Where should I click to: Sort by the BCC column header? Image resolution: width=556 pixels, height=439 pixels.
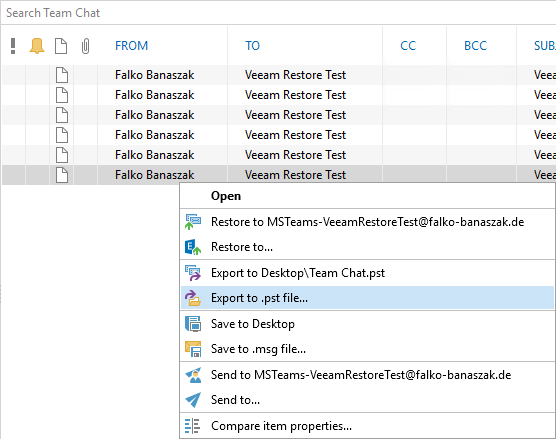point(476,46)
